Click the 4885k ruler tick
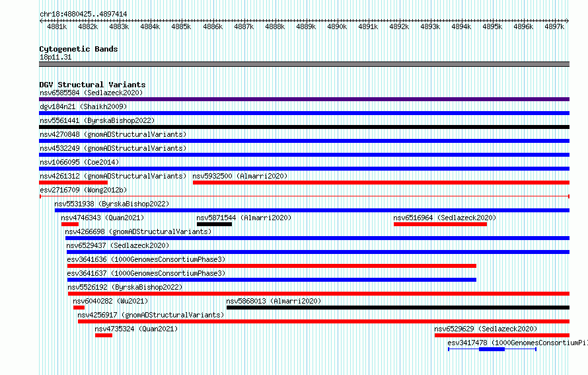 pos(181,26)
